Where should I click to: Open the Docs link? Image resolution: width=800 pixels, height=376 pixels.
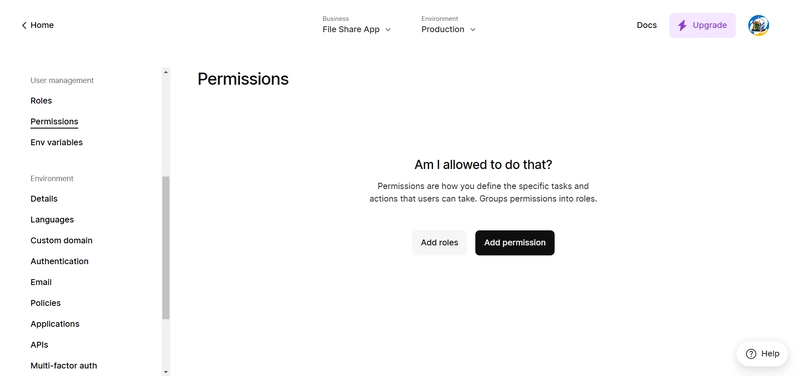(x=646, y=26)
